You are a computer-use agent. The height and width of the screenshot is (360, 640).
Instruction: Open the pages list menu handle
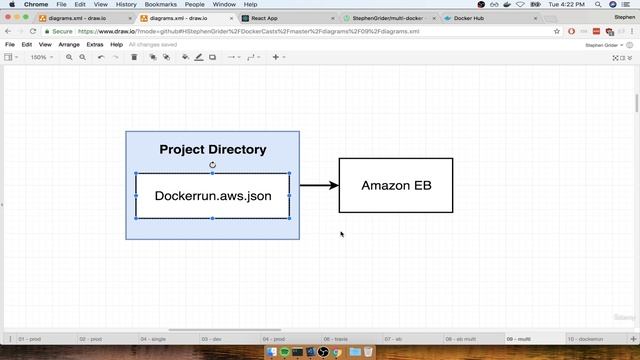pos(10,339)
